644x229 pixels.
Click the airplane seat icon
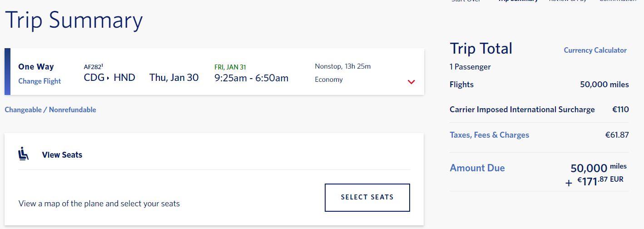(x=24, y=154)
